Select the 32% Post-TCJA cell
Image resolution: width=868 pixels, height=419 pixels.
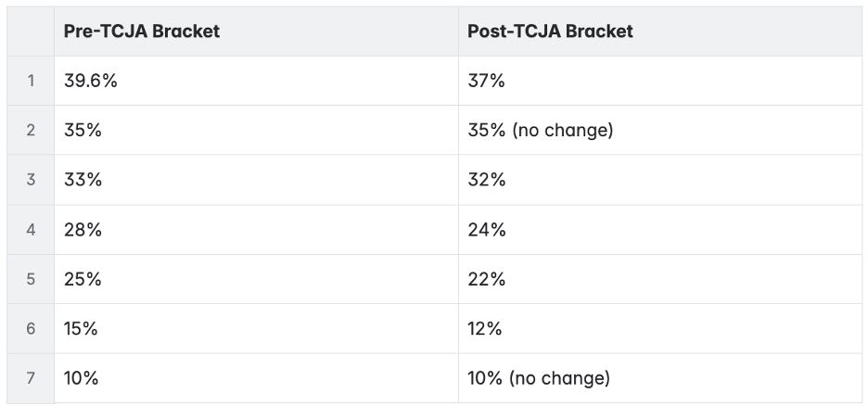pos(487,180)
